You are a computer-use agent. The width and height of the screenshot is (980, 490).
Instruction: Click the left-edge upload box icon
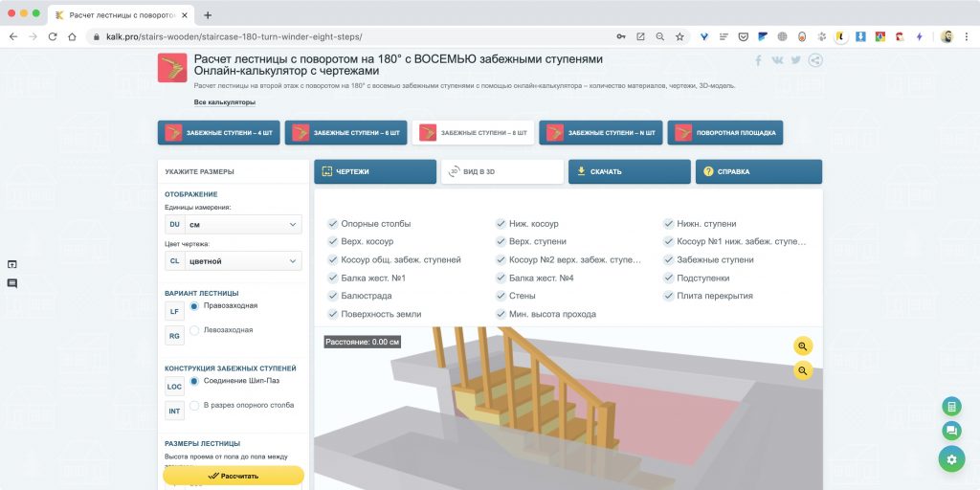[x=11, y=264]
